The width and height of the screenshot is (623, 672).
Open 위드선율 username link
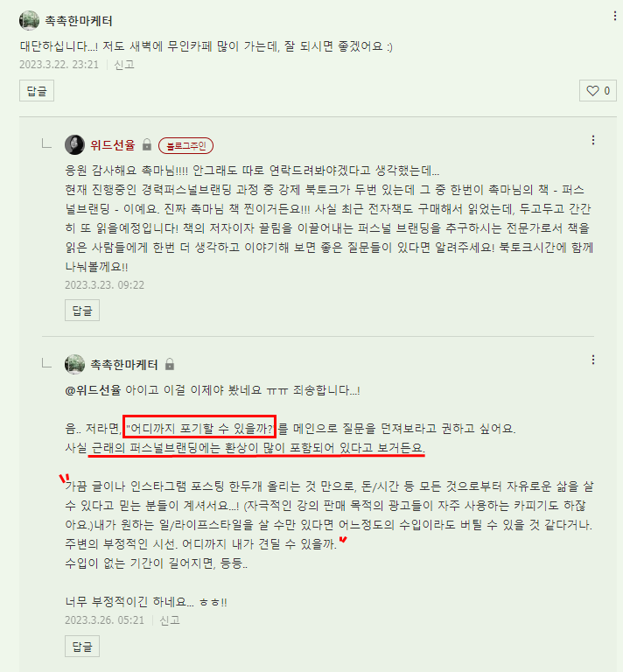click(x=113, y=145)
